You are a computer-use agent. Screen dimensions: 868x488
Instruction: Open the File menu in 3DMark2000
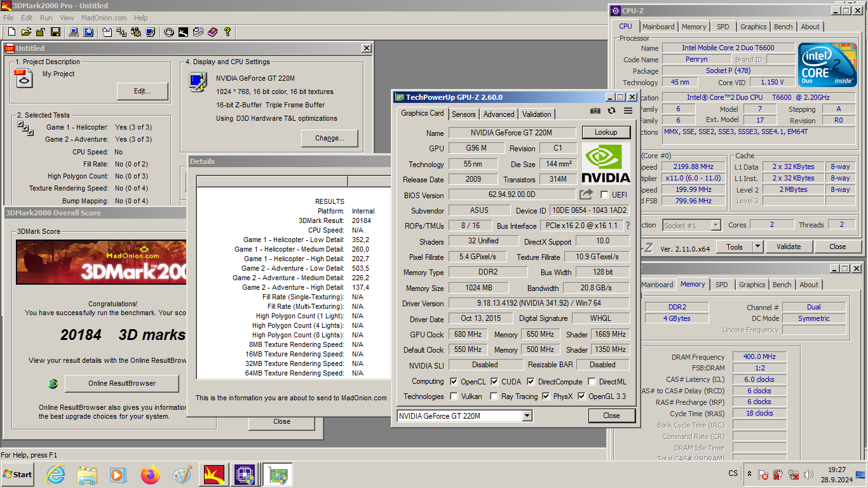8,18
